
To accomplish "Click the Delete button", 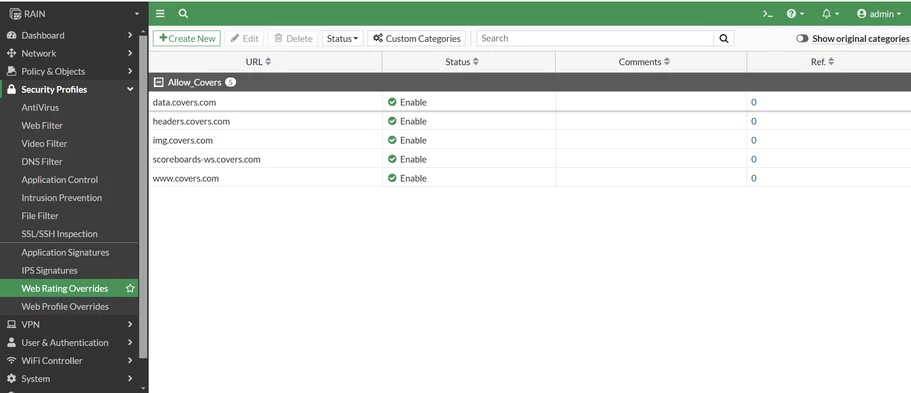I will point(293,38).
